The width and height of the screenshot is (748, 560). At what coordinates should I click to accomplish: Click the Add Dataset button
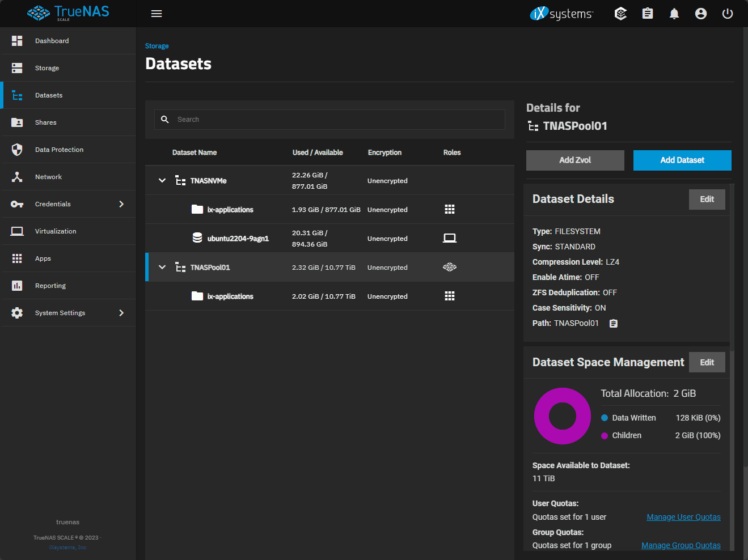pyautogui.click(x=682, y=160)
